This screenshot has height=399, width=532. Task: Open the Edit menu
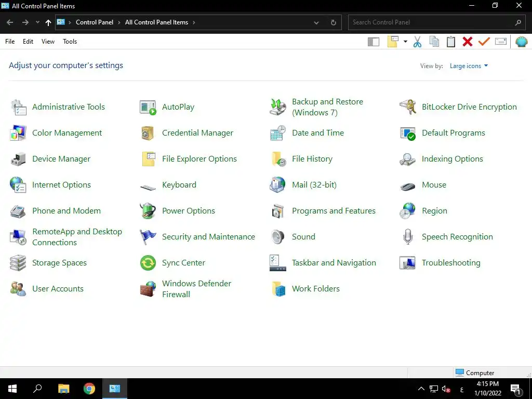(x=28, y=42)
